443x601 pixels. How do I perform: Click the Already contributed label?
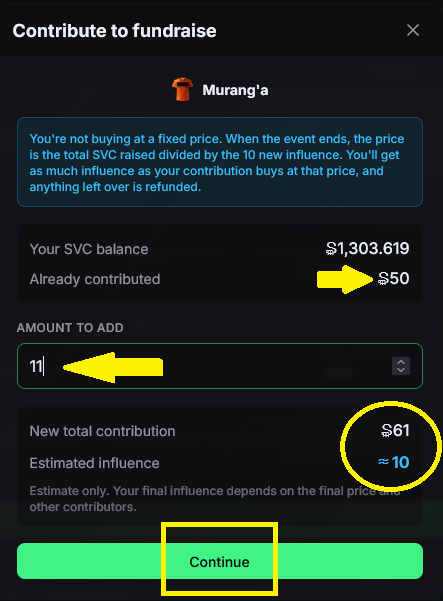point(95,279)
